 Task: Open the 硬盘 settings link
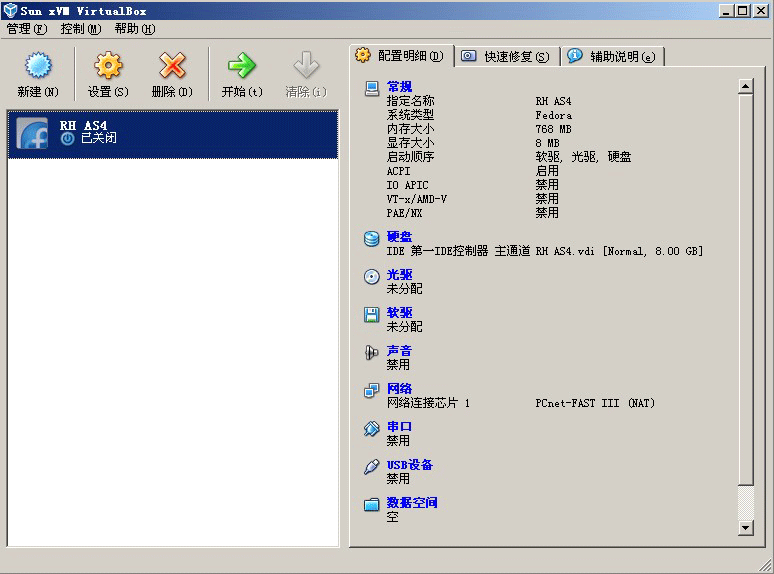point(399,236)
